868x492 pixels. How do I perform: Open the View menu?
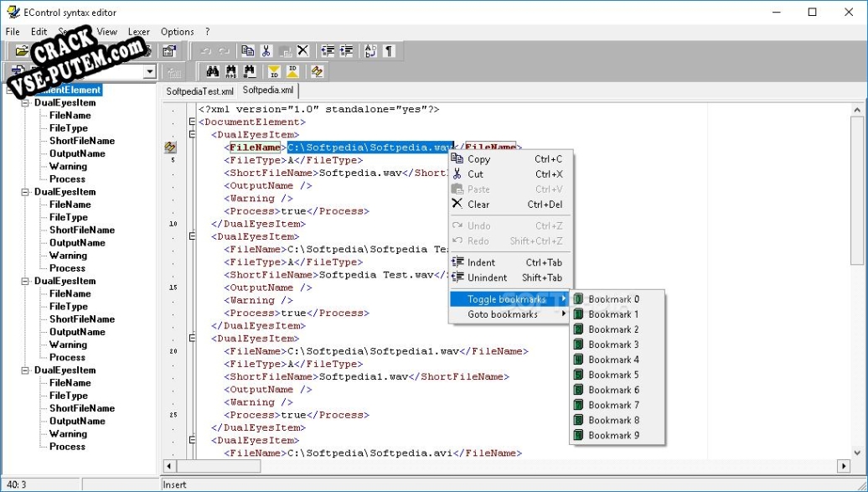(x=107, y=32)
